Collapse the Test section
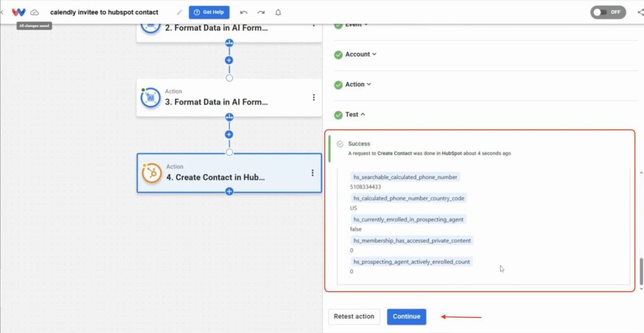644x333 pixels. 355,114
